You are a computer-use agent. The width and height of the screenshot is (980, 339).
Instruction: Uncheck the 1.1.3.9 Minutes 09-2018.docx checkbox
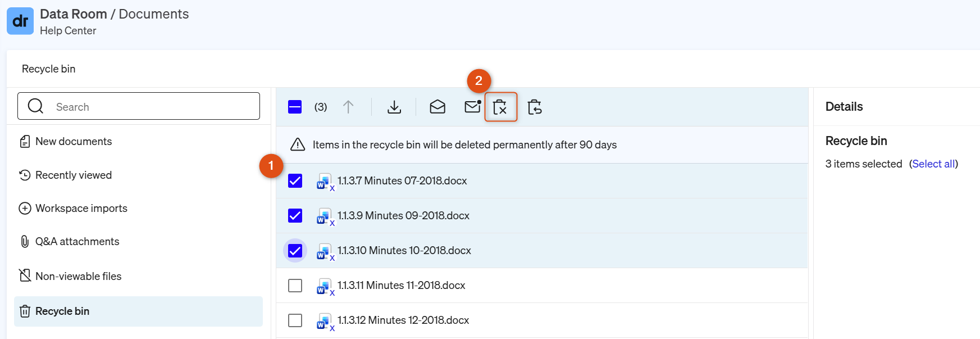(295, 215)
